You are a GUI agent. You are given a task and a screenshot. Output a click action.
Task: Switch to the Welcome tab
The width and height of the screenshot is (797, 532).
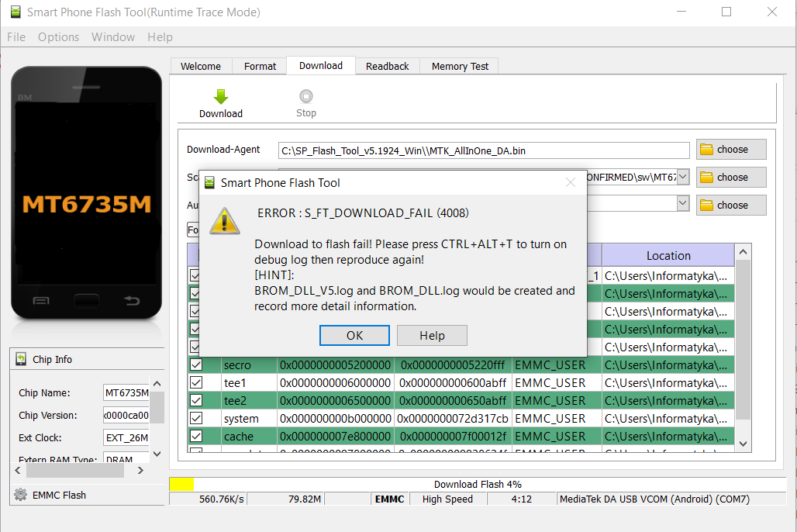point(201,66)
